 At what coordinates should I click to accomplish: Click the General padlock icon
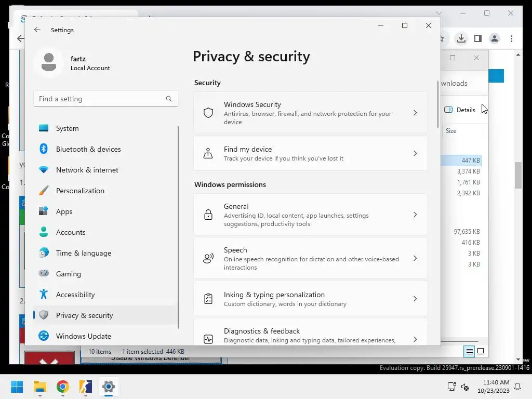click(x=208, y=215)
